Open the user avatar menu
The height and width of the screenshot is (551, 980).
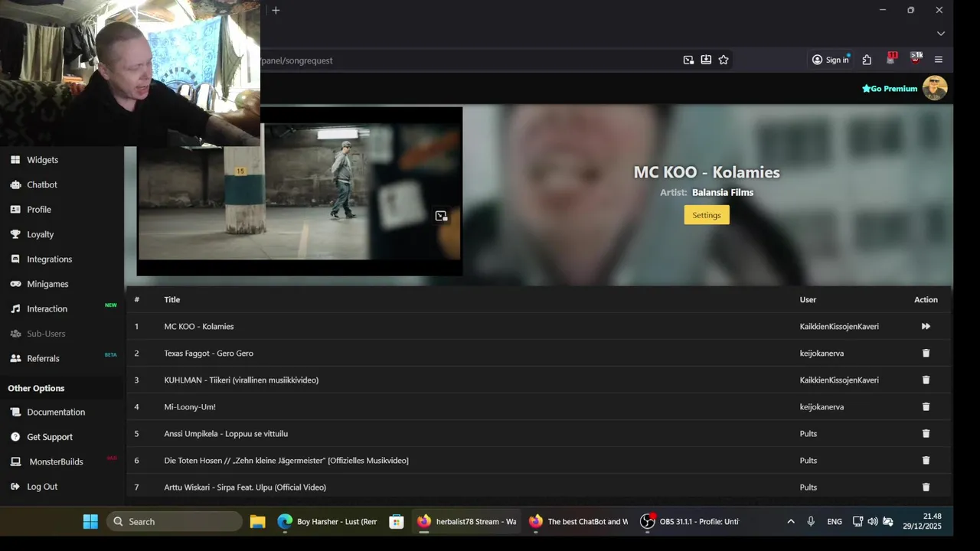coord(935,88)
